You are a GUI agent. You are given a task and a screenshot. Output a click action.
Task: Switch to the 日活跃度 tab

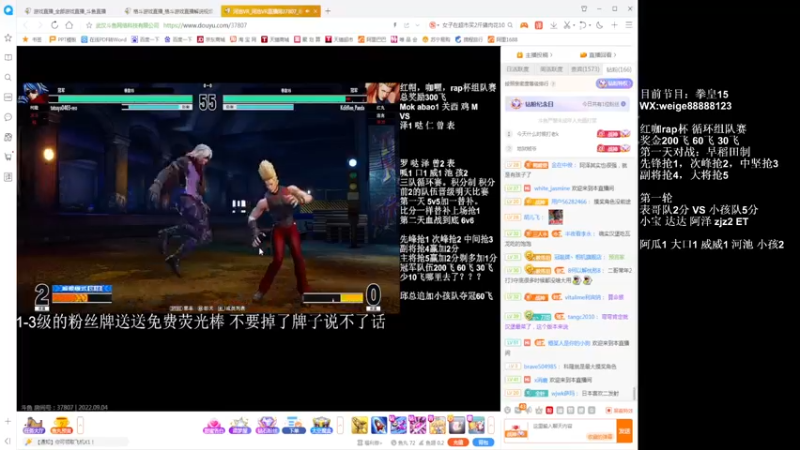point(517,69)
